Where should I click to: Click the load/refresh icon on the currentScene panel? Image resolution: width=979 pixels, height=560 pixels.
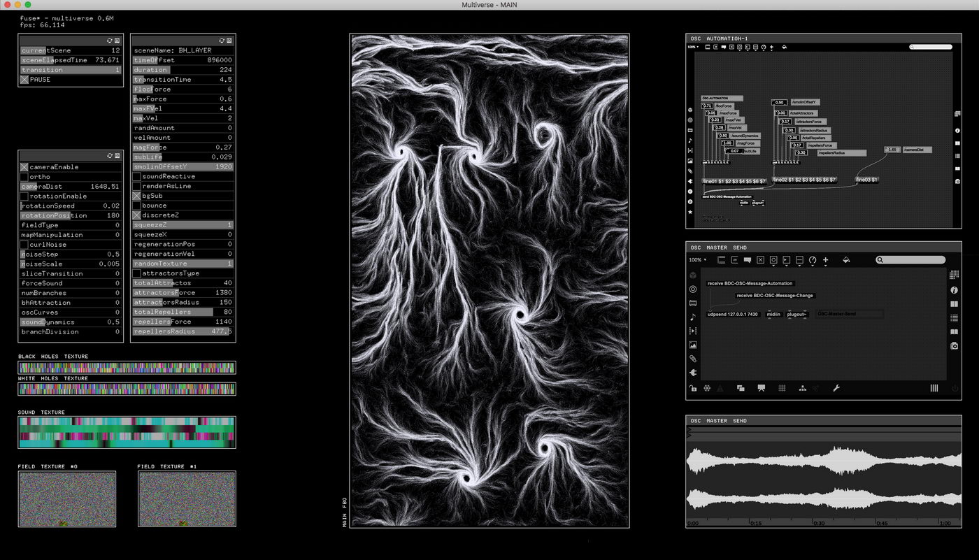(x=110, y=41)
